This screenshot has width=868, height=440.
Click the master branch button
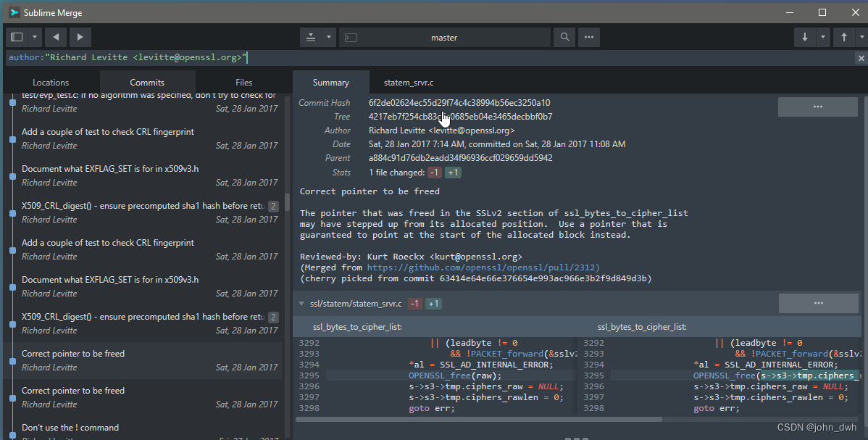pos(444,37)
